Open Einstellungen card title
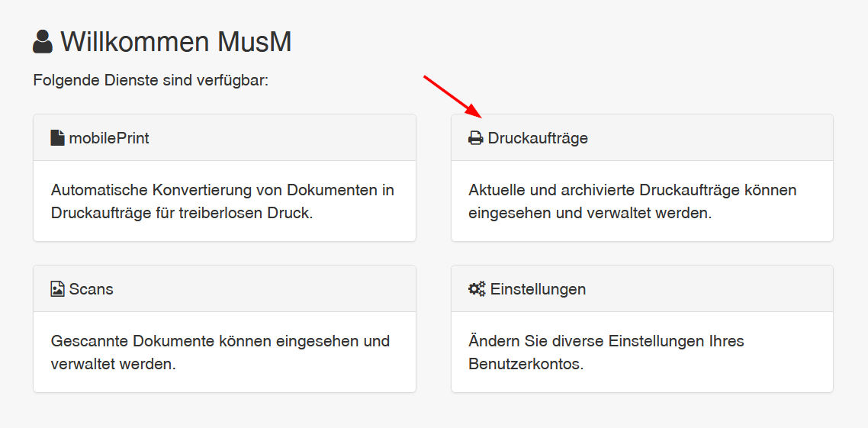868x428 pixels. click(x=538, y=289)
